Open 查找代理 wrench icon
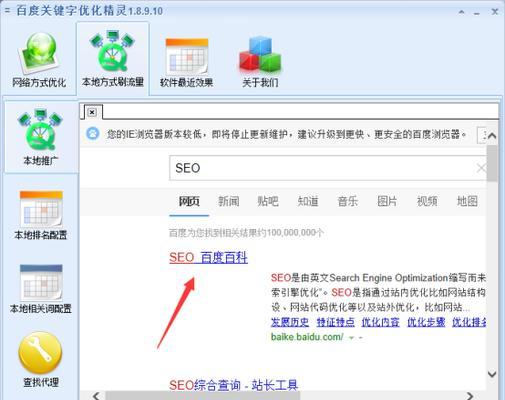 [40, 353]
